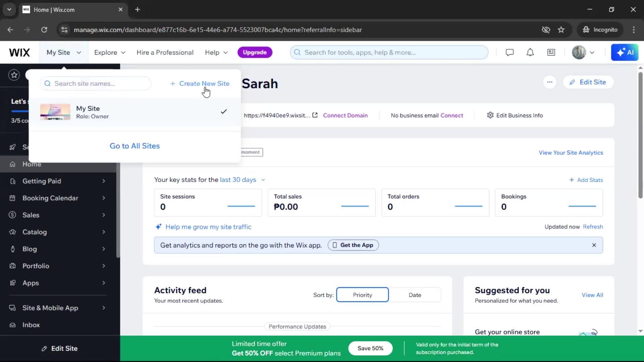
Task: Click Add Stats link
Action: pos(586,180)
